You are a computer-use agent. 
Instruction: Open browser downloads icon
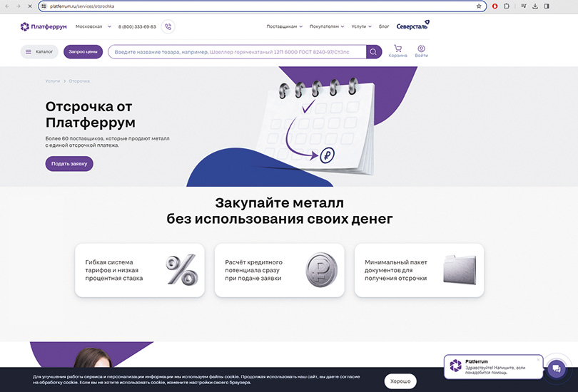[x=535, y=6]
